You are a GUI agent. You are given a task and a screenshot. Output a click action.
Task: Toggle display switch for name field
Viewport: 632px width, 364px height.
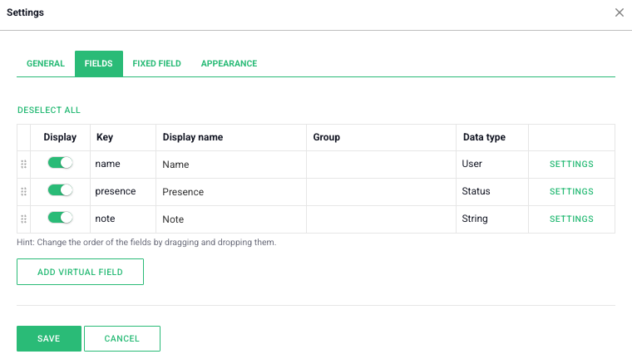(60, 164)
